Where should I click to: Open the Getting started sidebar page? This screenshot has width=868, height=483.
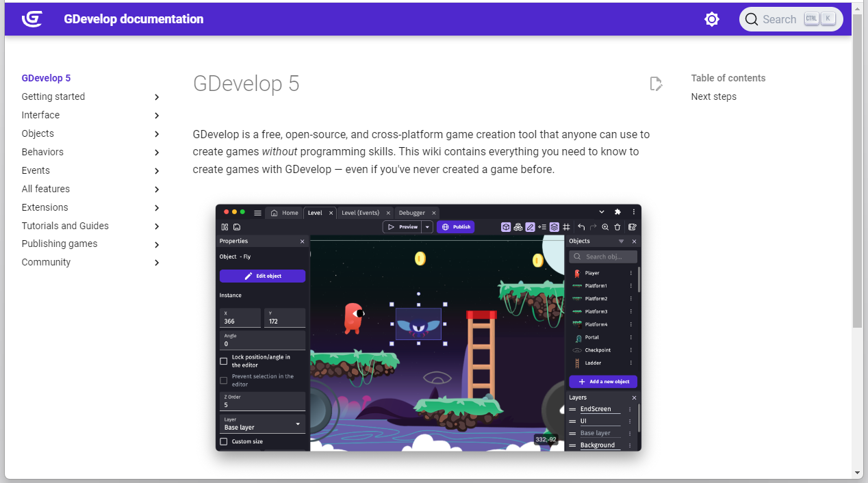pyautogui.click(x=53, y=96)
